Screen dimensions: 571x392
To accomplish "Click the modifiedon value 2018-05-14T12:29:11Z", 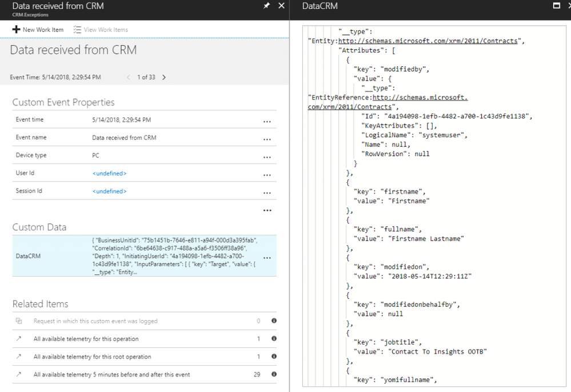I will pyautogui.click(x=430, y=276).
